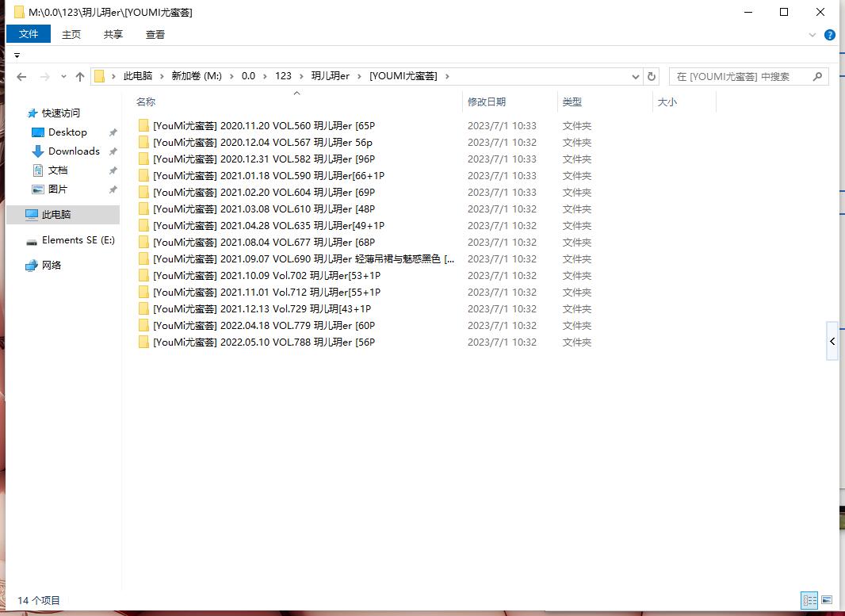Screen dimensions: 845x616
Task: Open recent locations dropdown next to forward arrow
Action: click(x=63, y=77)
